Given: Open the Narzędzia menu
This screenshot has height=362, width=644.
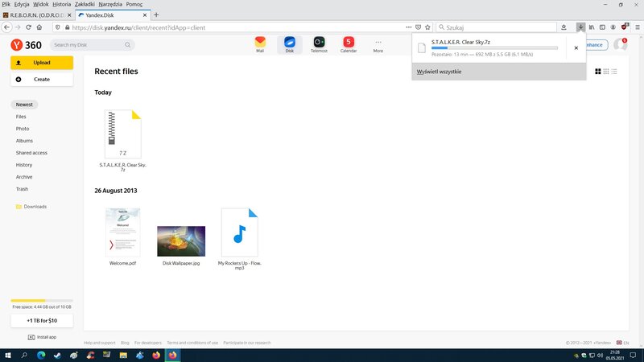Looking at the screenshot, I should click(110, 4).
